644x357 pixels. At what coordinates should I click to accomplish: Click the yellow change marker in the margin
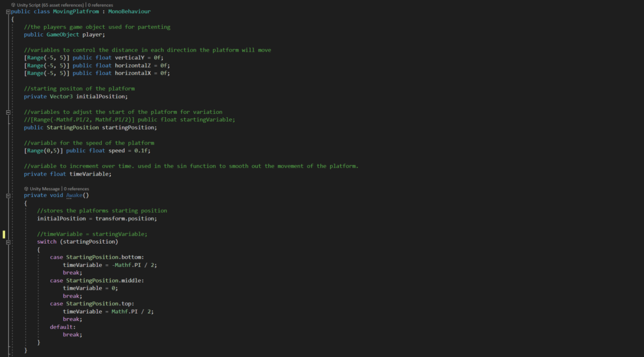click(x=4, y=234)
